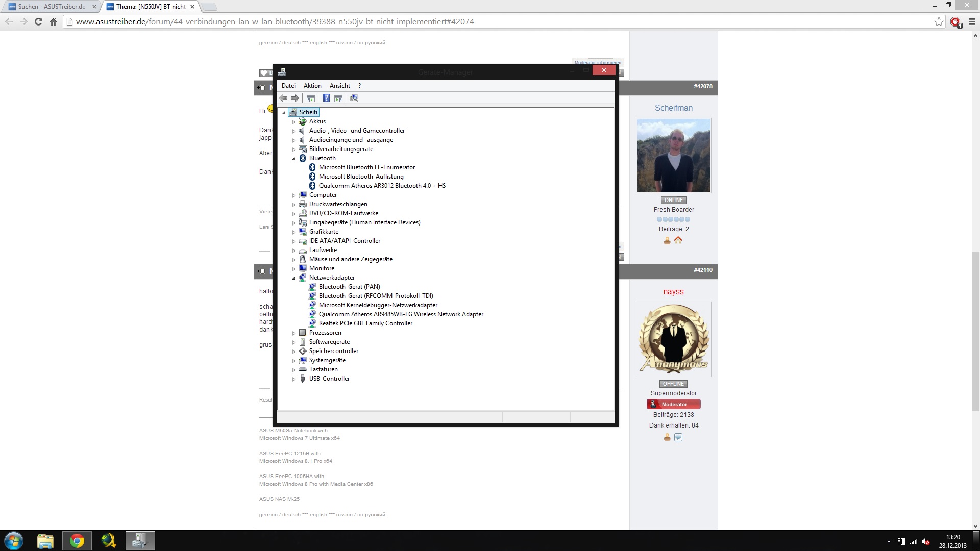Open the Ansicht menu
The image size is (980, 551).
pyautogui.click(x=340, y=86)
